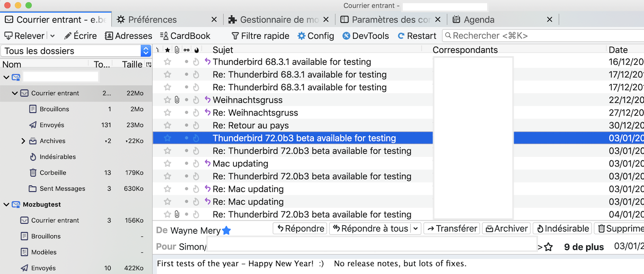Click Répondre to reply
Screen dimensions: 644x274
[x=301, y=228]
